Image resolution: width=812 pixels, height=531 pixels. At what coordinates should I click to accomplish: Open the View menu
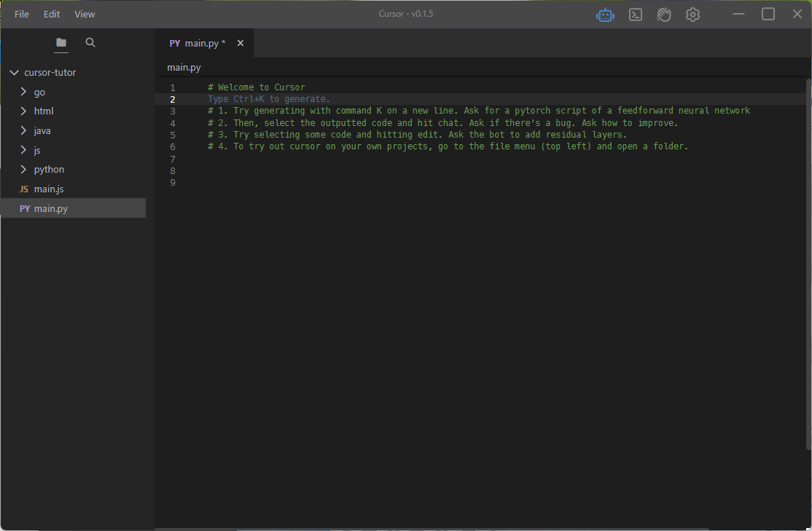[85, 15]
